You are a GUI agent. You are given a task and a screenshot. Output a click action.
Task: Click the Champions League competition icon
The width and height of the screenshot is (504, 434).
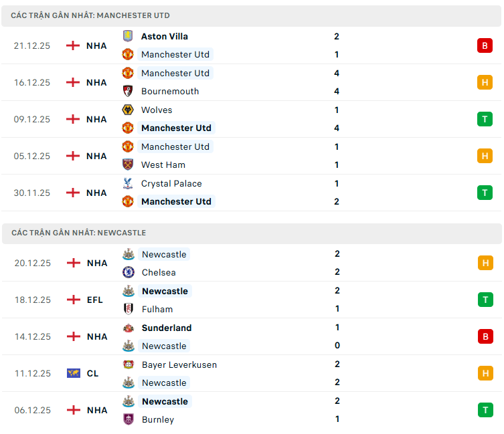coord(74,373)
